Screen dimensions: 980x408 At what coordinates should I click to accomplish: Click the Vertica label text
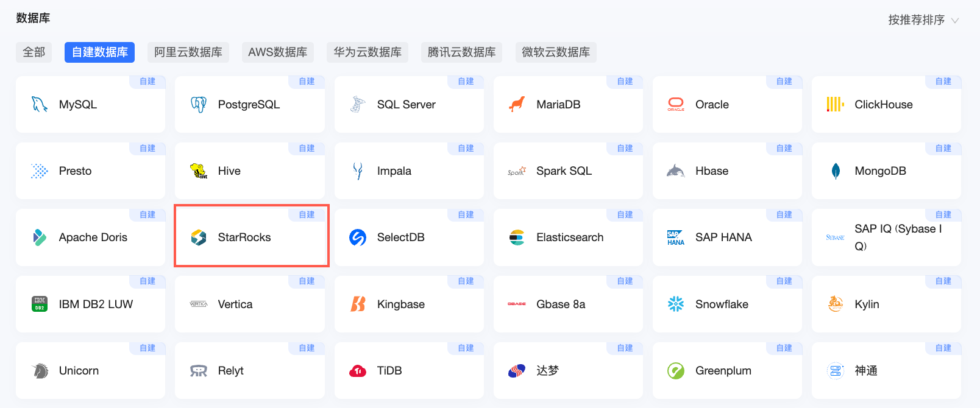(x=235, y=304)
